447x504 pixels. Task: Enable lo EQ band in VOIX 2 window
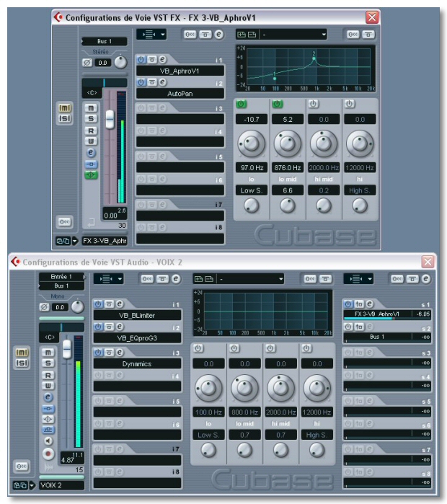coord(198,348)
